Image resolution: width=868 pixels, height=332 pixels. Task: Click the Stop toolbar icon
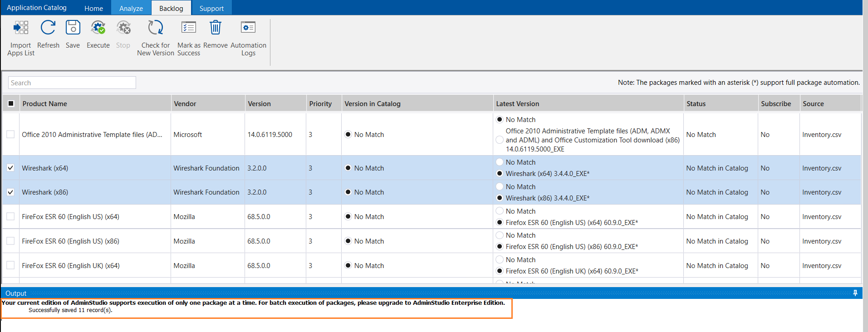tap(123, 28)
